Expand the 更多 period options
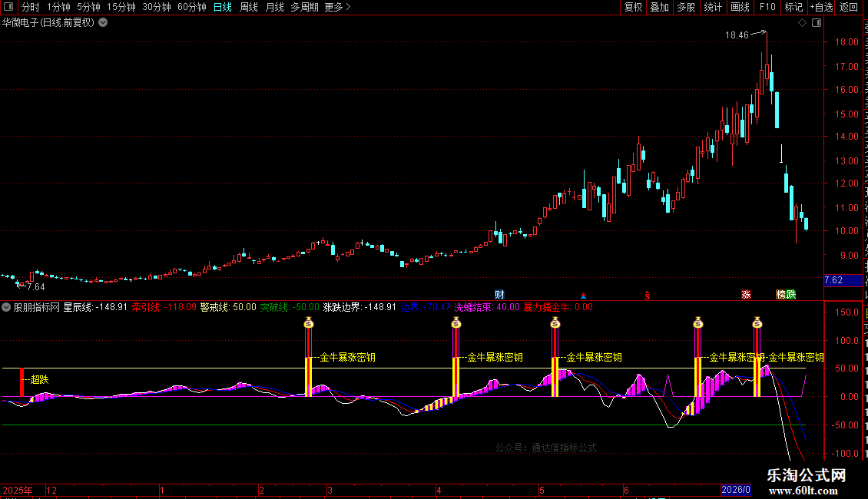This screenshot has width=868, height=499. (337, 7)
